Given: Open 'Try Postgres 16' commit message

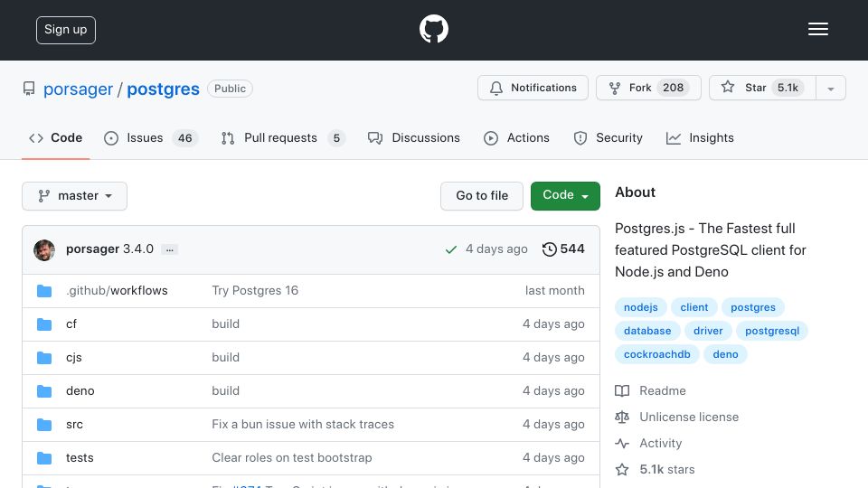Looking at the screenshot, I should click(x=255, y=291).
